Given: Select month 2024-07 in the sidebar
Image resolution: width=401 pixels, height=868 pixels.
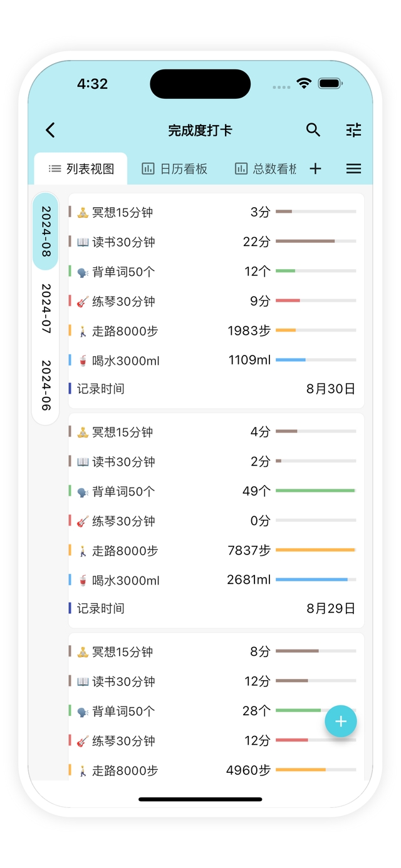Looking at the screenshot, I should click(46, 309).
